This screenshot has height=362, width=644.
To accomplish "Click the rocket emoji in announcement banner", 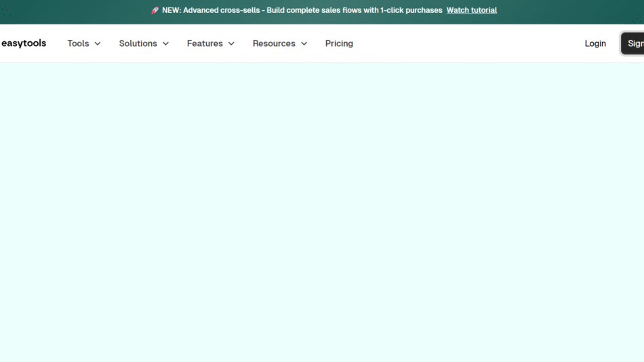I will coord(155,10).
